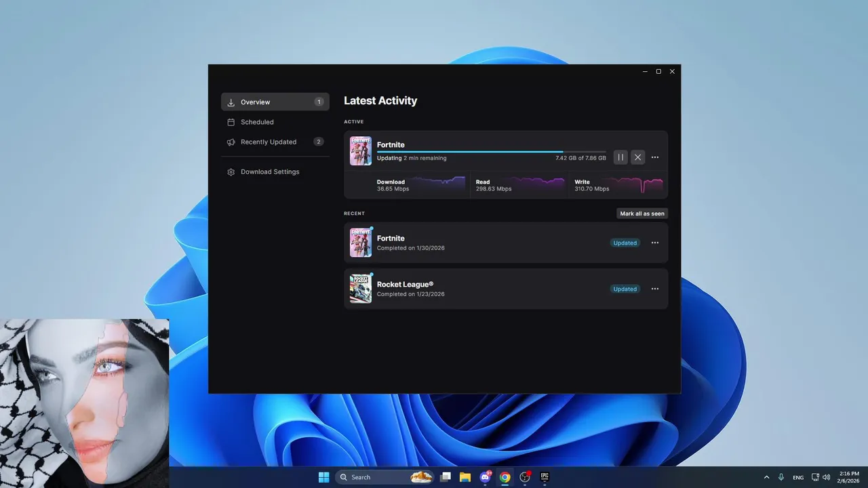868x488 pixels.
Task: Click the 'Completed on 1/23/2026' text
Action: [x=411, y=294]
